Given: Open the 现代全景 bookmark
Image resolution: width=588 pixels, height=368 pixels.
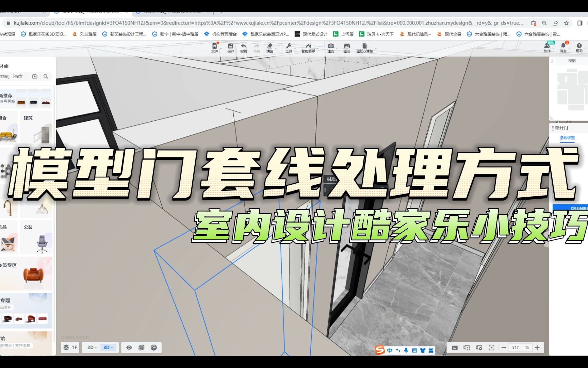Looking at the screenshot, I should (x=449, y=34).
